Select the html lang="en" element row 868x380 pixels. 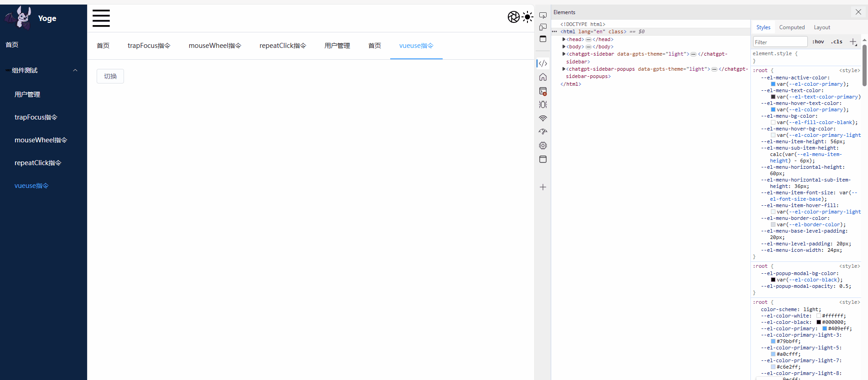pos(651,31)
